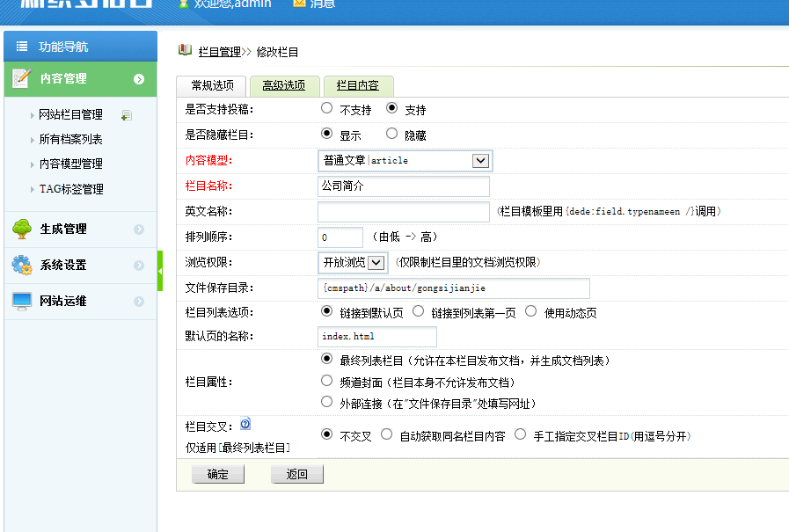Open the 浏览权限 dropdown showing 开放浏览
Image resolution: width=789 pixels, height=532 pixels.
point(353,262)
